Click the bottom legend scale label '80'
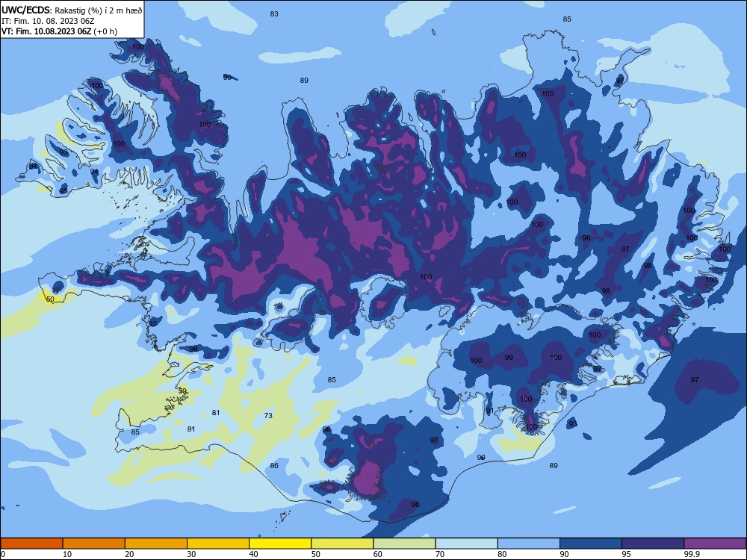Viewport: 747px width, 560px height. pyautogui.click(x=502, y=554)
